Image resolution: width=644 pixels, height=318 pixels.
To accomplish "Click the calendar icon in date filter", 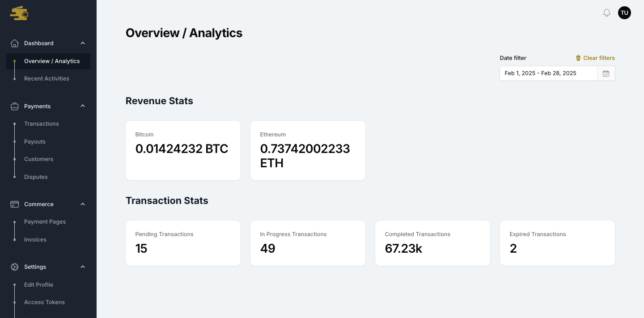I will [606, 73].
